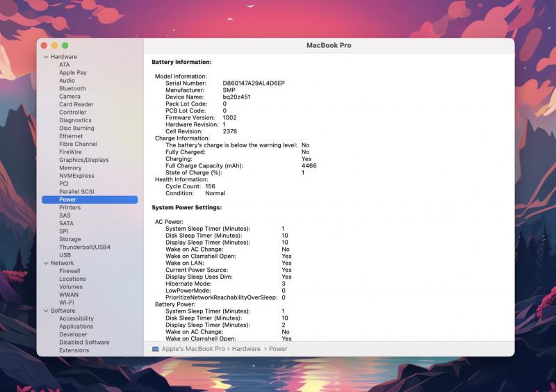
Task: Open the WWAN entry
Action: 69,295
